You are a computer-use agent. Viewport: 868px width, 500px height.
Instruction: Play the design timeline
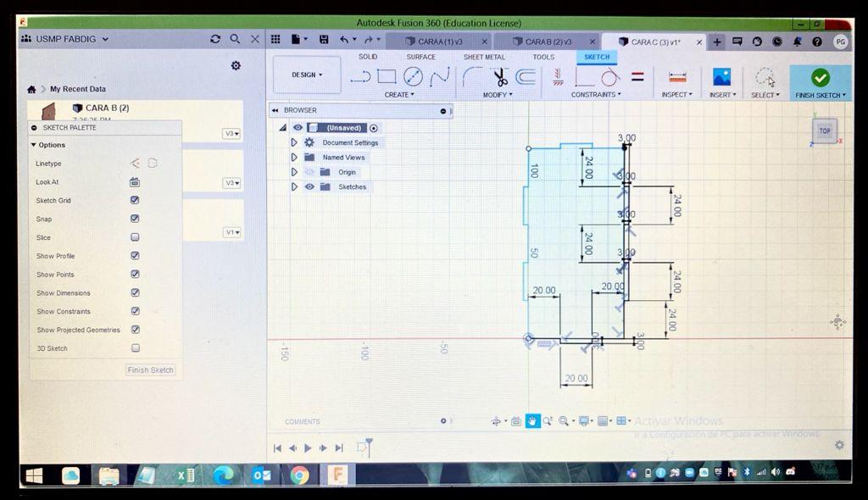[309, 447]
